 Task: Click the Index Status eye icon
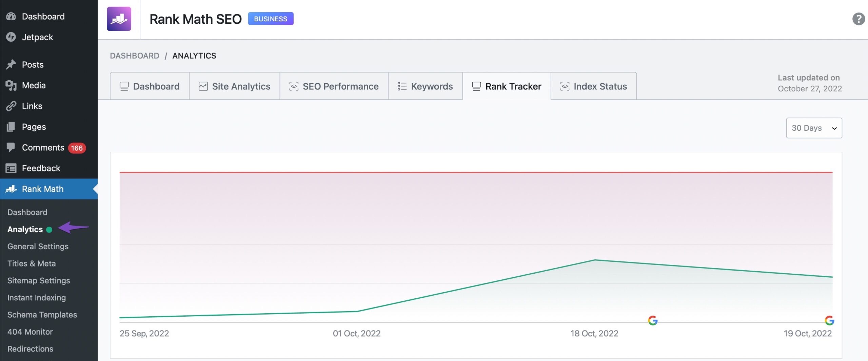tap(565, 86)
